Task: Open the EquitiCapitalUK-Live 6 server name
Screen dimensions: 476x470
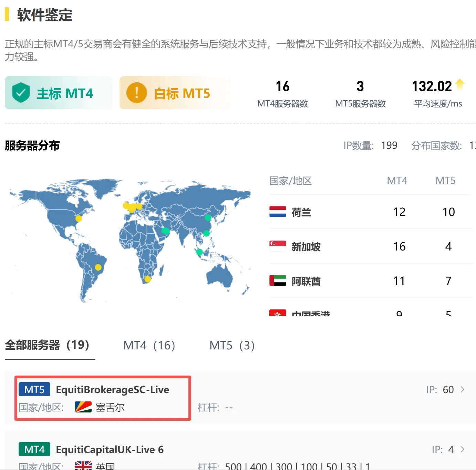Action: [x=110, y=449]
